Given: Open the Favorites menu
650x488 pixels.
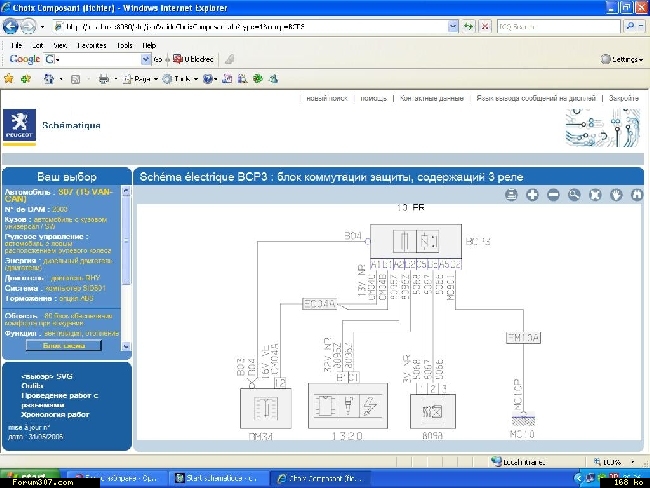Looking at the screenshot, I should 92,45.
